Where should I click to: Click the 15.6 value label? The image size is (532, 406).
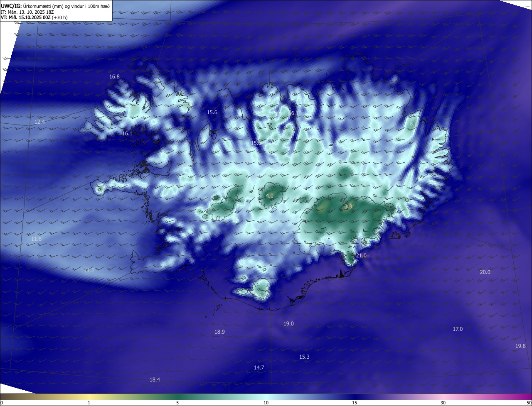point(212,113)
